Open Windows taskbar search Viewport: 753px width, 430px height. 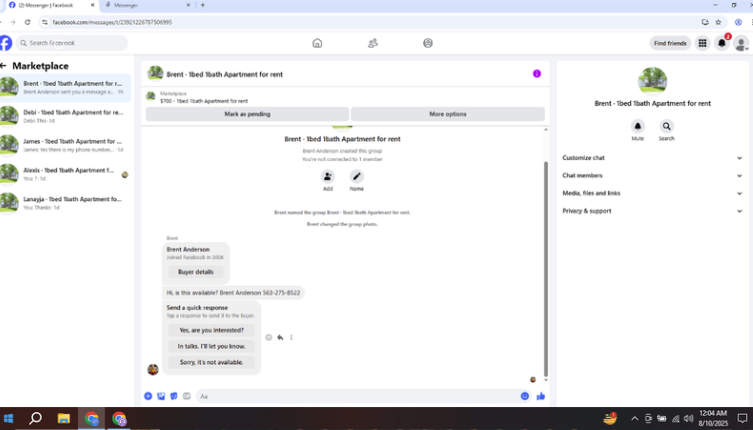tap(35, 418)
